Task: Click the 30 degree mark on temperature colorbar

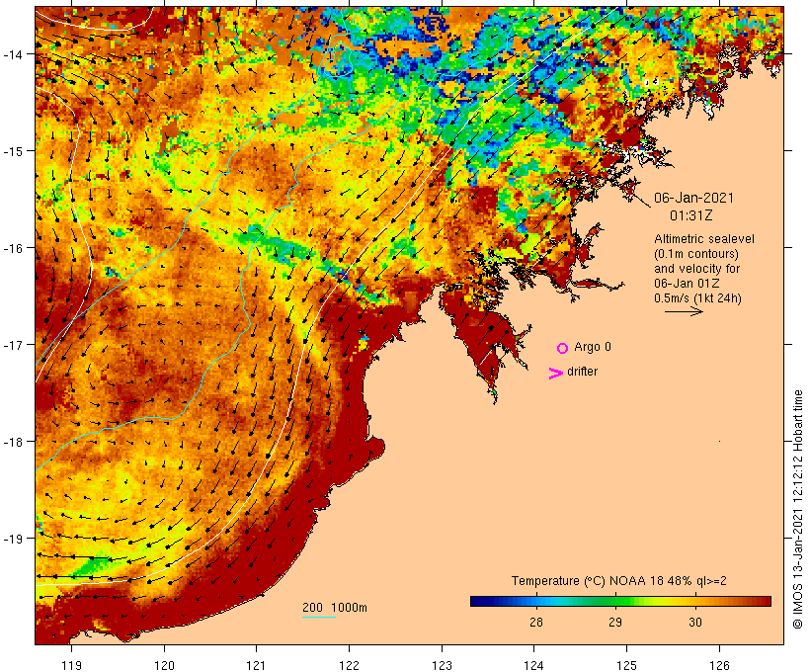Action: (x=694, y=622)
